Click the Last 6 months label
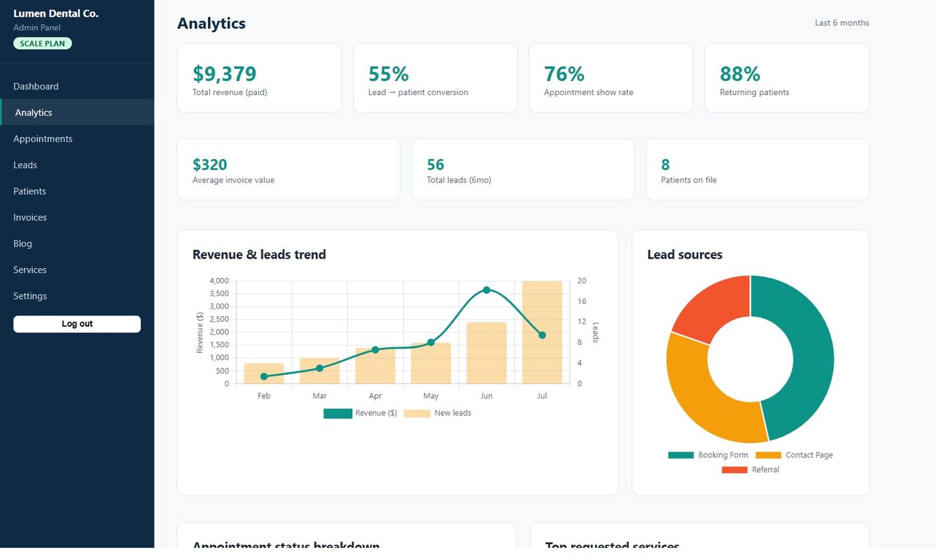Viewport: 936px width, 560px height. [x=842, y=23]
